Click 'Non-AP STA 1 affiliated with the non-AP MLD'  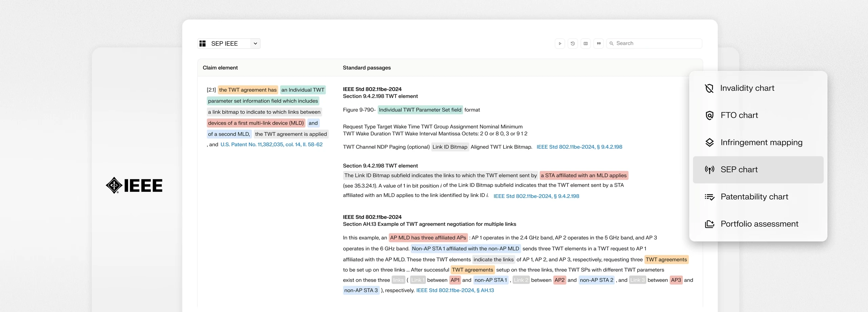click(x=466, y=249)
